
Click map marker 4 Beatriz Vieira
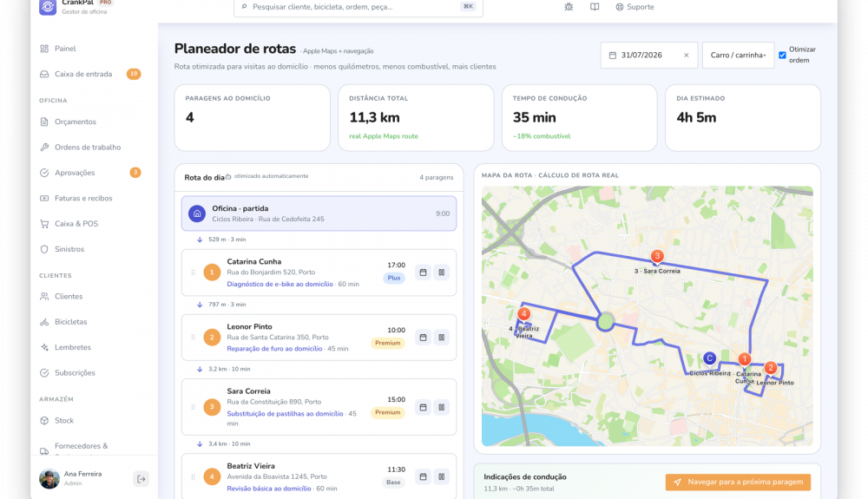click(523, 313)
